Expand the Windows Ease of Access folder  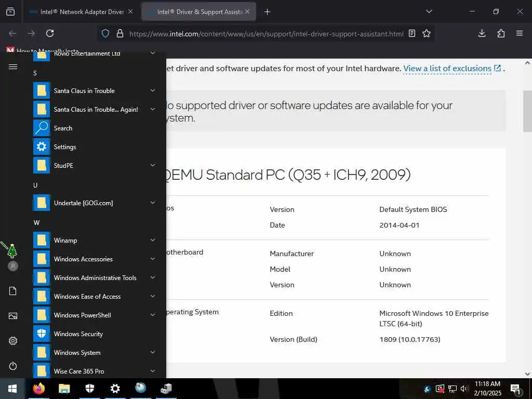tap(153, 296)
